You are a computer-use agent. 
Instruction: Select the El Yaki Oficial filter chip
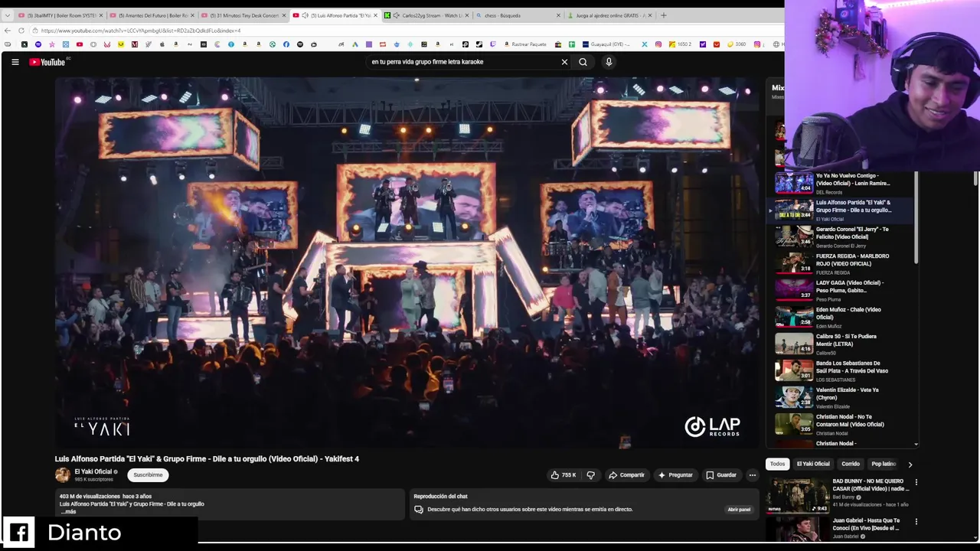(812, 464)
